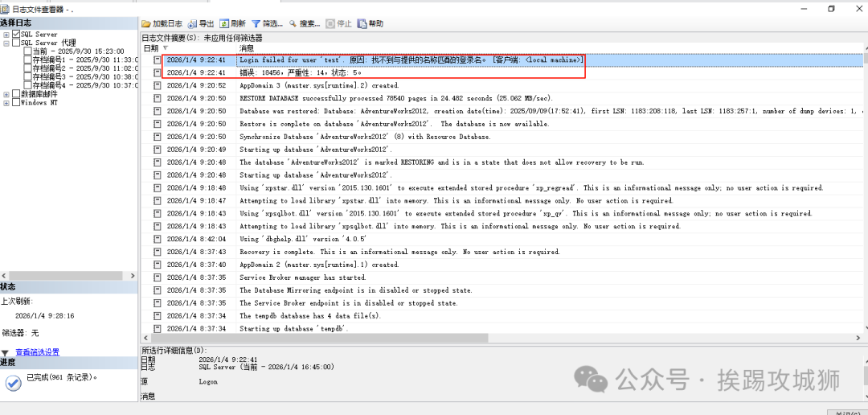Click the log entry icon for AppDomain 3 row
The image size is (868, 415).
click(x=158, y=85)
